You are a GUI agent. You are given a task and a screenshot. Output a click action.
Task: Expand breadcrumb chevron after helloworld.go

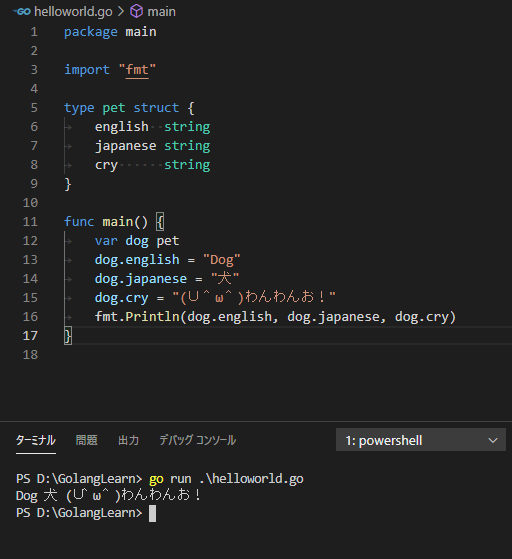pos(121,12)
